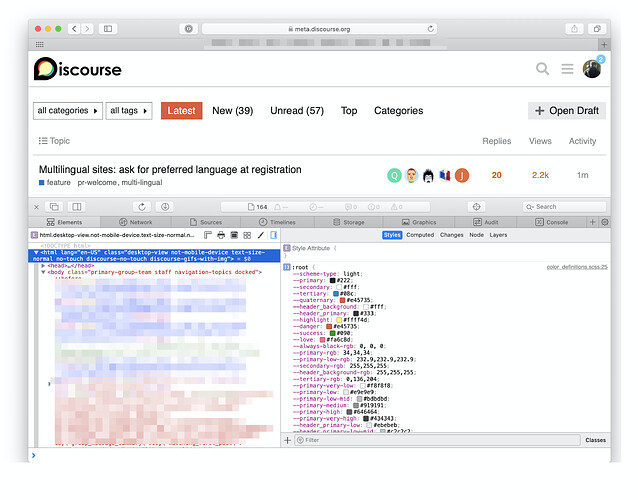The width and height of the screenshot is (638, 500).
Task: Switch to the Graphics tab
Action: click(419, 222)
